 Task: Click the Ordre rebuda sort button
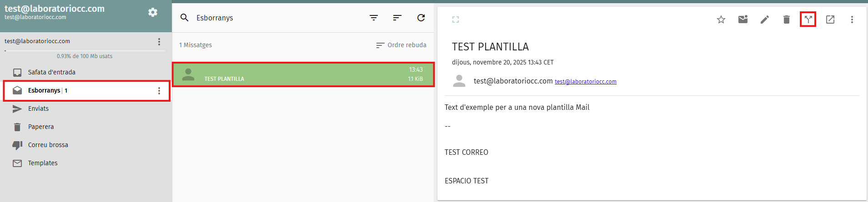point(401,45)
